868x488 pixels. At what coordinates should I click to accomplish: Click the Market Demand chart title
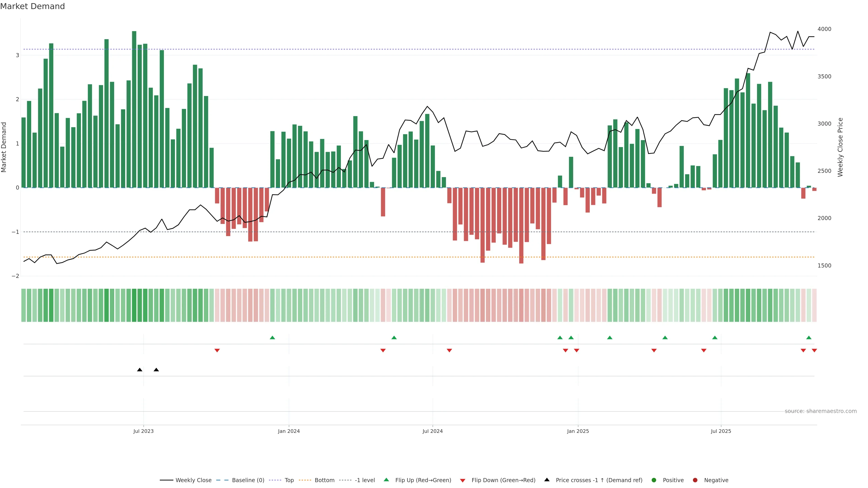pyautogui.click(x=32, y=6)
